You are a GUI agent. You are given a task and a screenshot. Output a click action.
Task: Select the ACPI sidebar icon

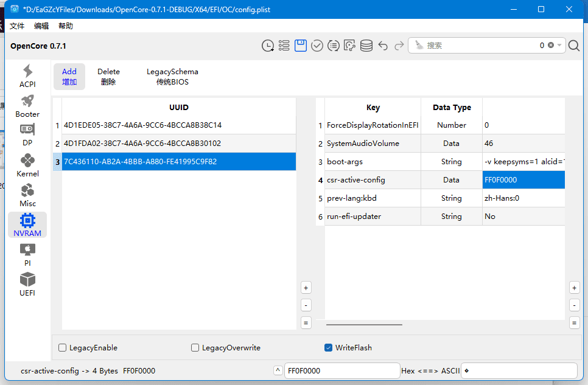(27, 76)
